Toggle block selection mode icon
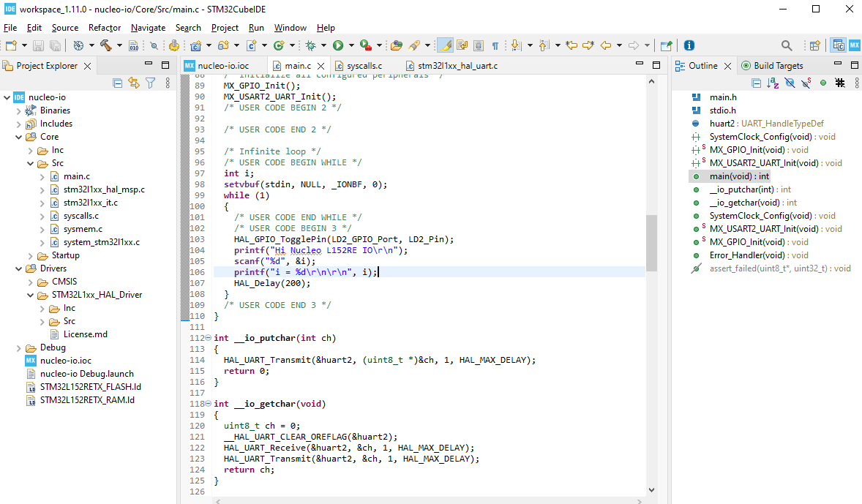Viewport: 862px width, 504px height. pyautogui.click(x=479, y=45)
